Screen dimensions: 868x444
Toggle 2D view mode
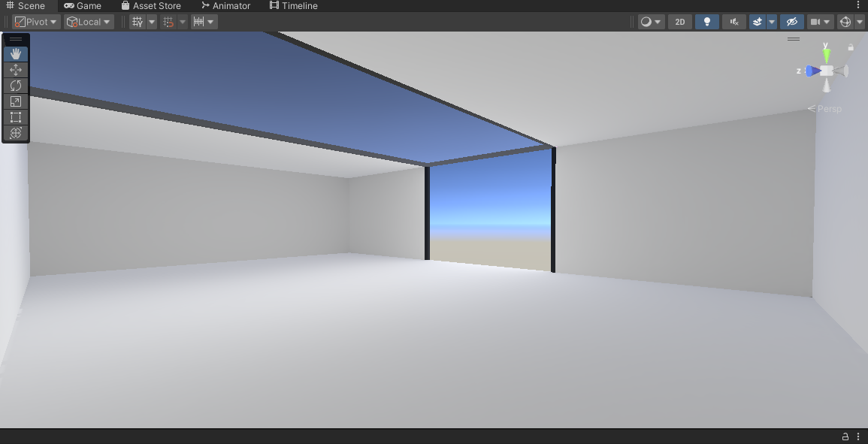(680, 22)
